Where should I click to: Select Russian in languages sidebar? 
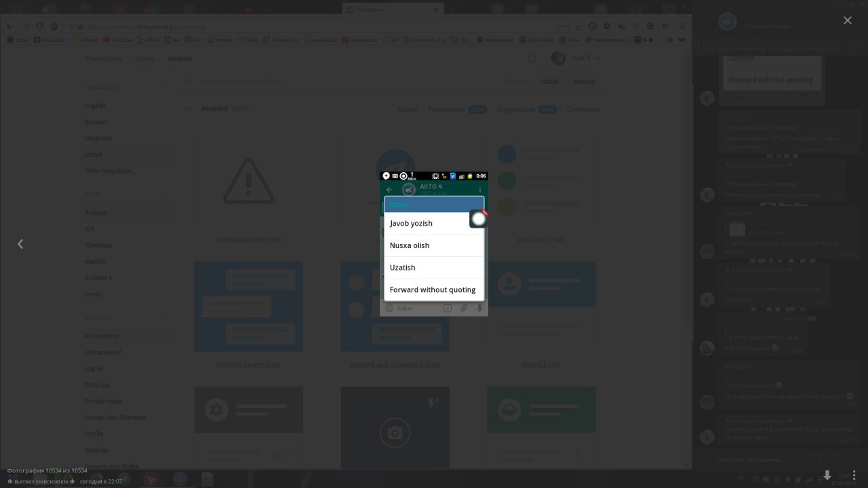[96, 122]
